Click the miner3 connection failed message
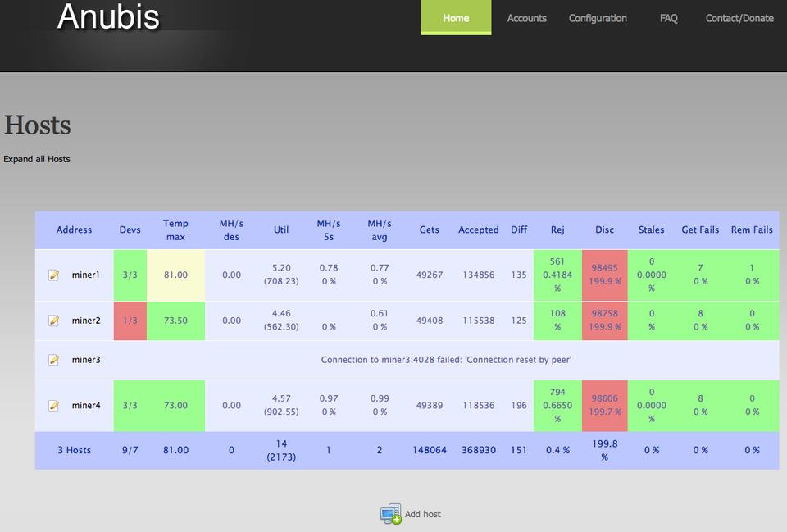This screenshot has height=532, width=787. [446, 360]
